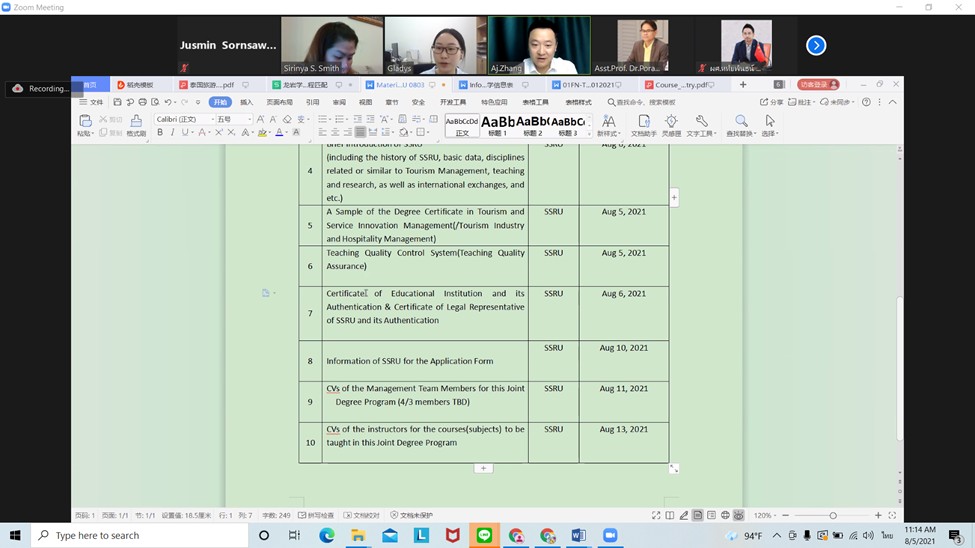Viewport: 975px width, 548px height.
Task: Click the Format Painter brush icon
Action: pos(136,121)
